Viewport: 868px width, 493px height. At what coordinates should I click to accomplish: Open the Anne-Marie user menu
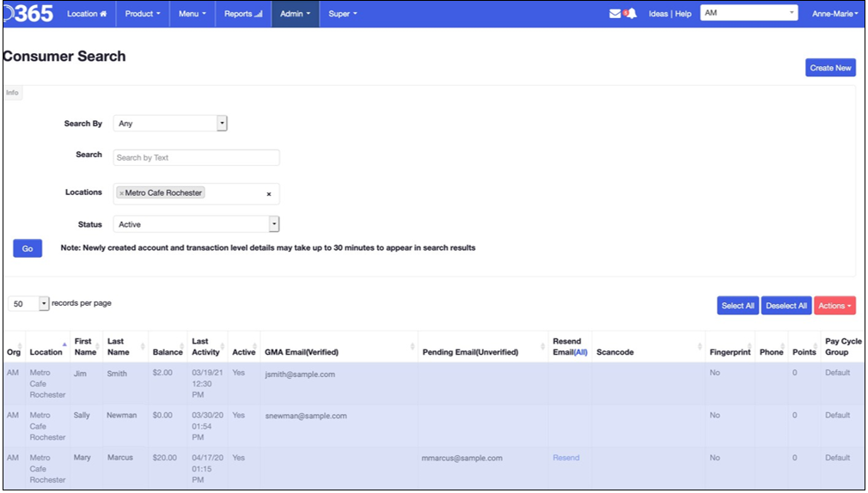(x=834, y=14)
